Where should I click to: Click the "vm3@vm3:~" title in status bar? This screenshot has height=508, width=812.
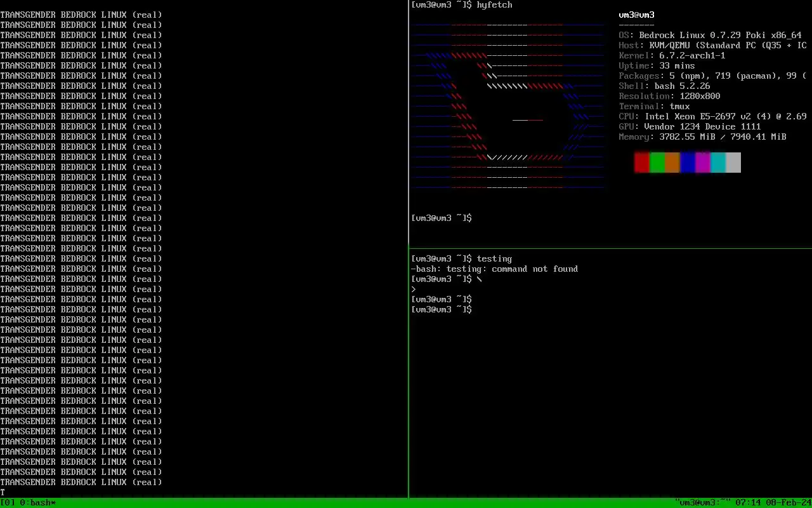[703, 503]
